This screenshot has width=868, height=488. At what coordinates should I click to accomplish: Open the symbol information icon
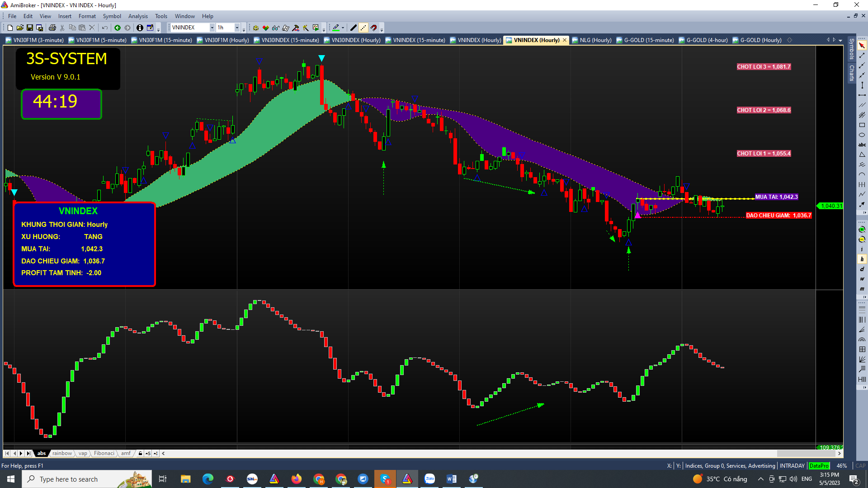[140, 28]
